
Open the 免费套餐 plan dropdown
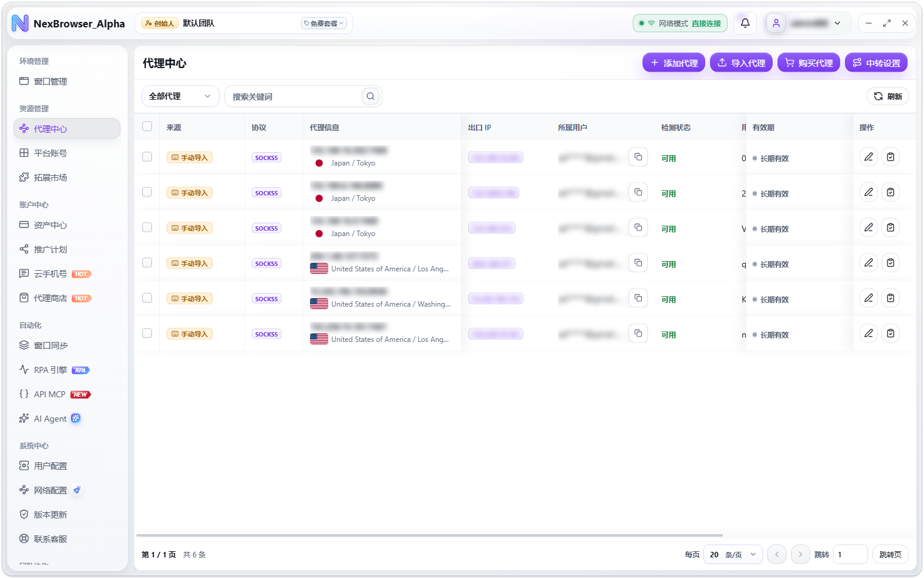click(x=324, y=23)
